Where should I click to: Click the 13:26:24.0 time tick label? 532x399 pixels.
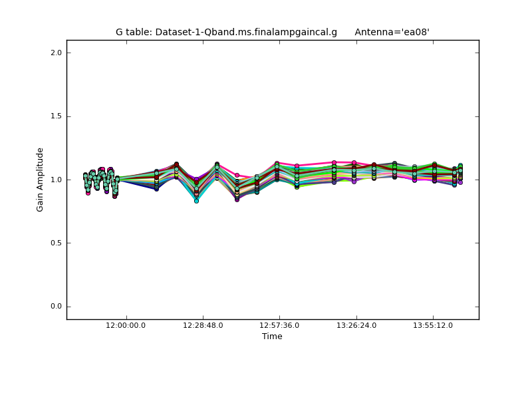[356, 325]
